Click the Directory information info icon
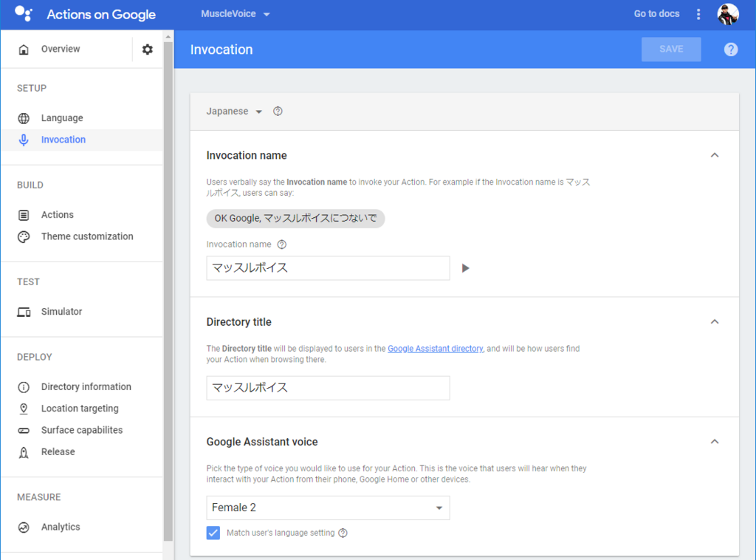Viewport: 756px width, 560px height. pyautogui.click(x=24, y=387)
